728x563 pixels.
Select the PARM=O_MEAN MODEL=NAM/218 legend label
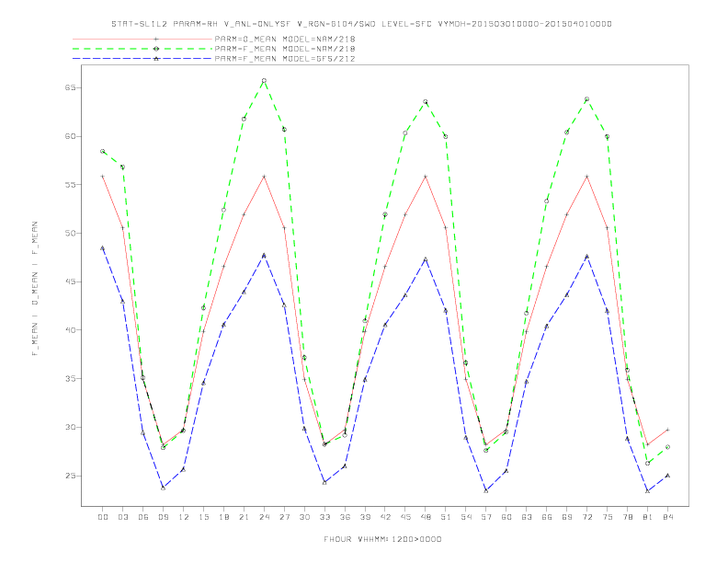pyautogui.click(x=285, y=39)
